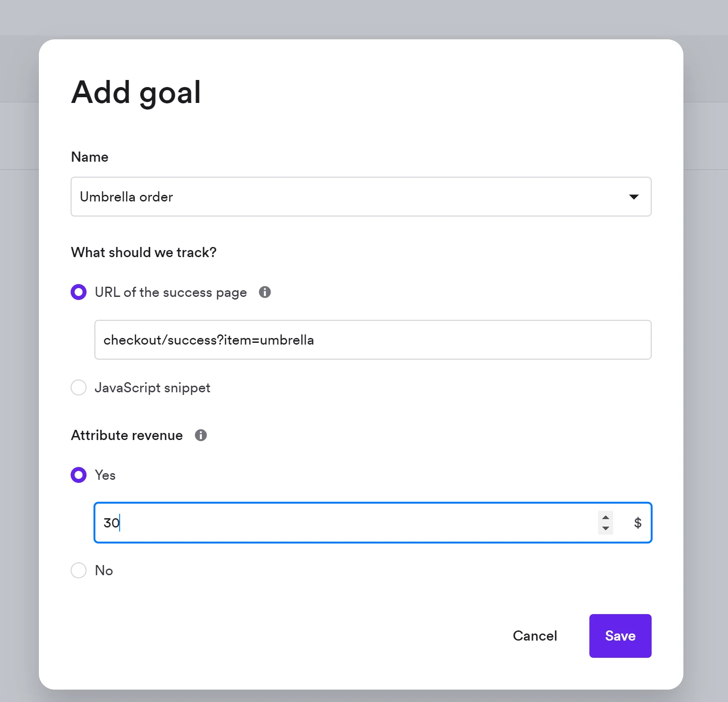Image resolution: width=728 pixels, height=702 pixels.
Task: Click info icon beside URL of success page
Action: click(265, 292)
